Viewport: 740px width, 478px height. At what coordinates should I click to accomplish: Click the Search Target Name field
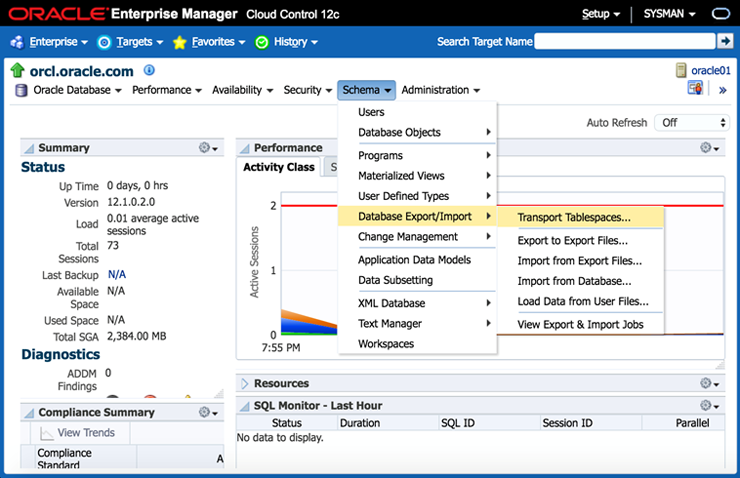624,41
